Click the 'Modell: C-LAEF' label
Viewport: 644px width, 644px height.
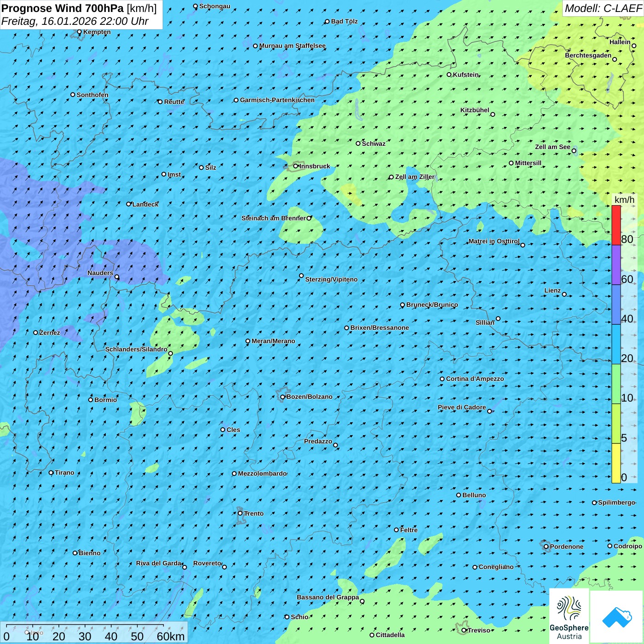pyautogui.click(x=603, y=8)
